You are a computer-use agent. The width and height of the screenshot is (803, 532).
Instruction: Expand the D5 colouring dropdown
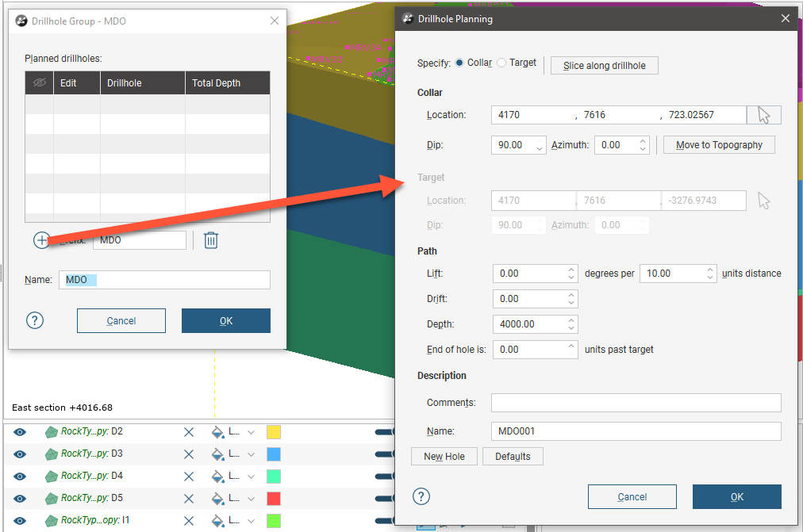(251, 499)
